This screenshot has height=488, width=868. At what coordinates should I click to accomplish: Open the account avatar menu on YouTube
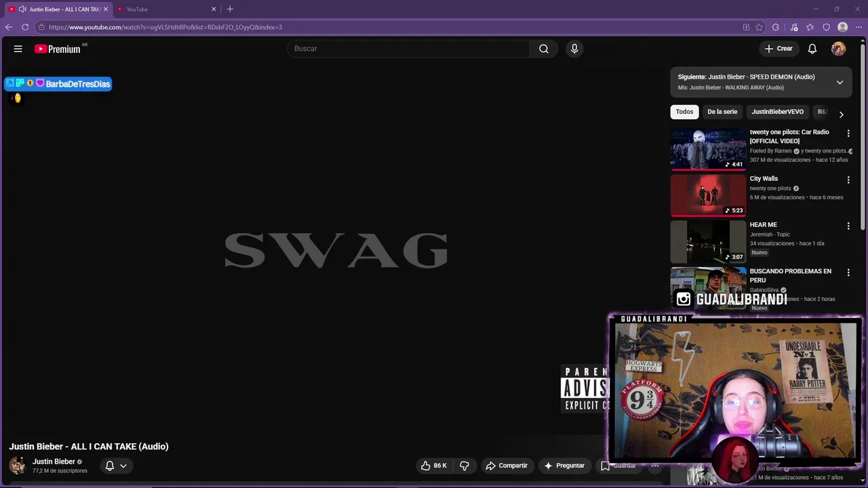839,49
